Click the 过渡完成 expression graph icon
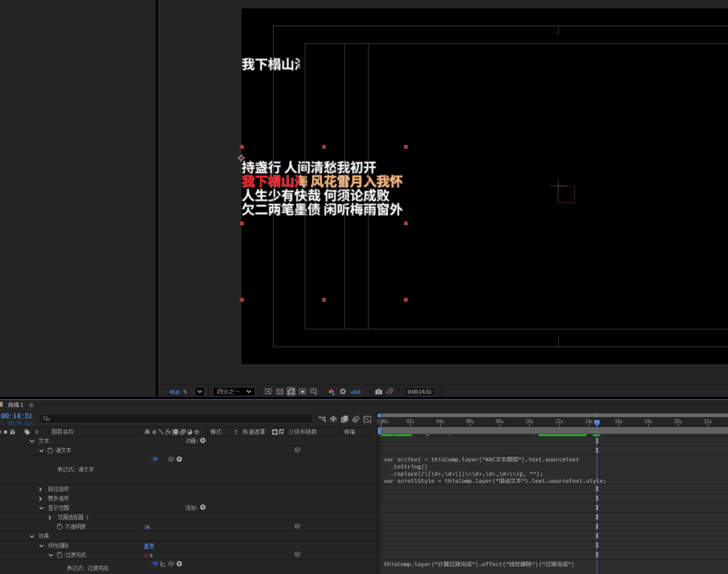 [x=163, y=564]
